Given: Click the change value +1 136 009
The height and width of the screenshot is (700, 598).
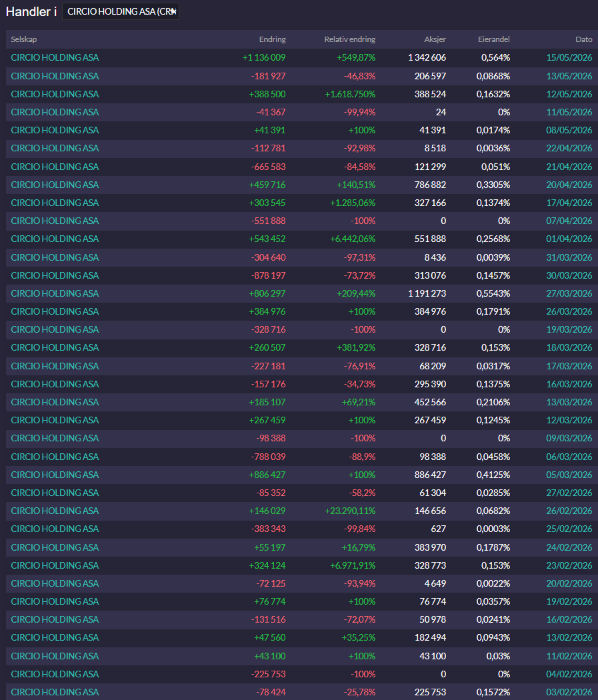Looking at the screenshot, I should [264, 57].
